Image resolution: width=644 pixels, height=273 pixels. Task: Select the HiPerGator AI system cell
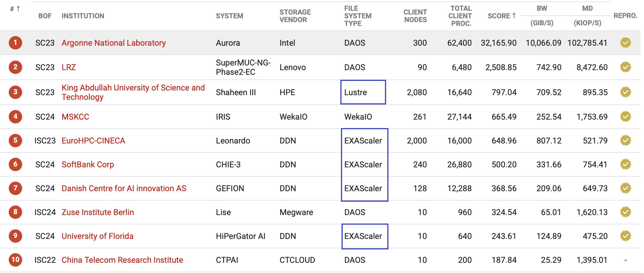(x=241, y=236)
